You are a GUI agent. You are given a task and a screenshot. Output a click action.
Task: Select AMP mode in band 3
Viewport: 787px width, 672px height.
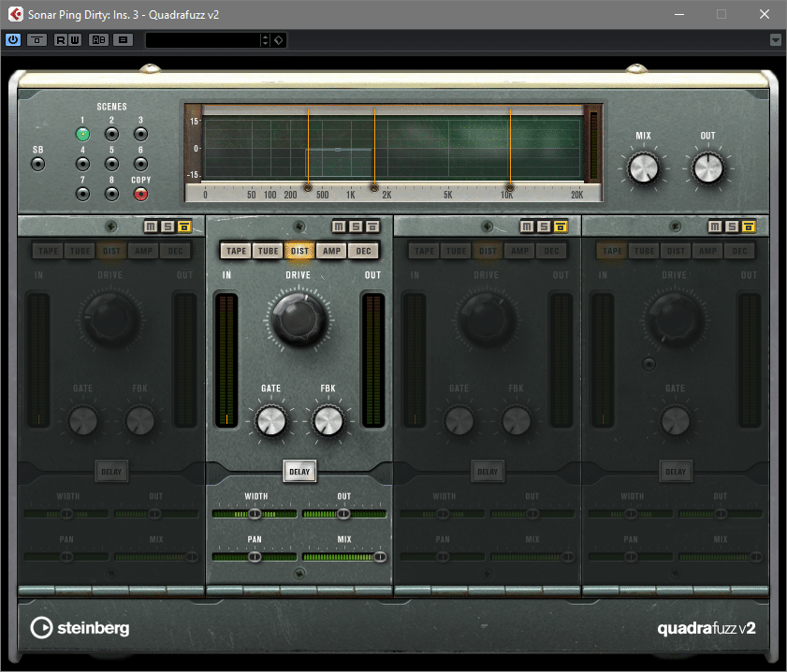(x=519, y=251)
